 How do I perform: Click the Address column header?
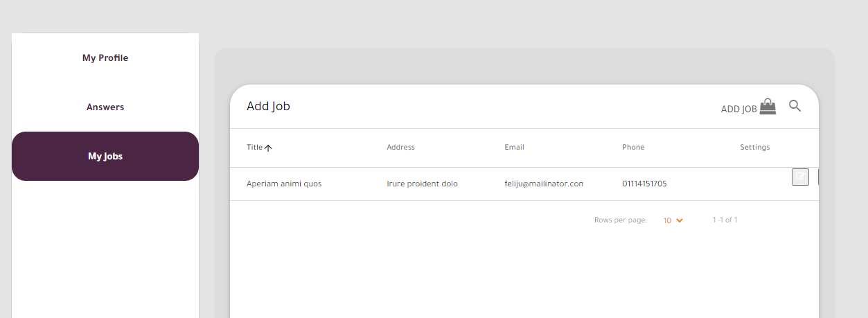tap(400, 148)
